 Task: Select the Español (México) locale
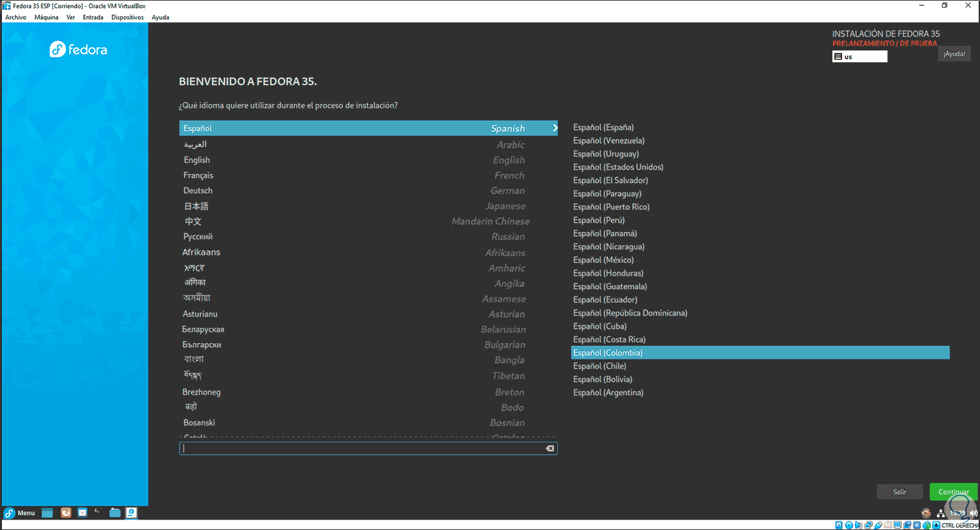[760, 260]
